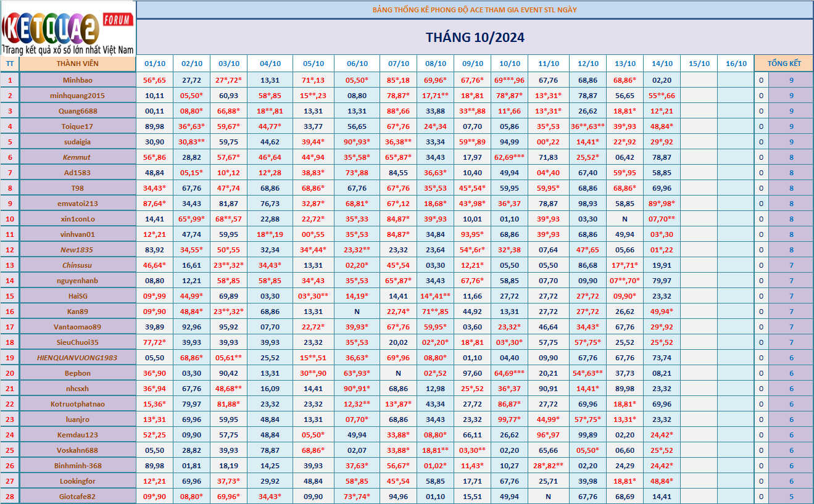Click Chinsusu's 03/10 cell 23**,32*
The image size is (814, 504).
click(228, 265)
